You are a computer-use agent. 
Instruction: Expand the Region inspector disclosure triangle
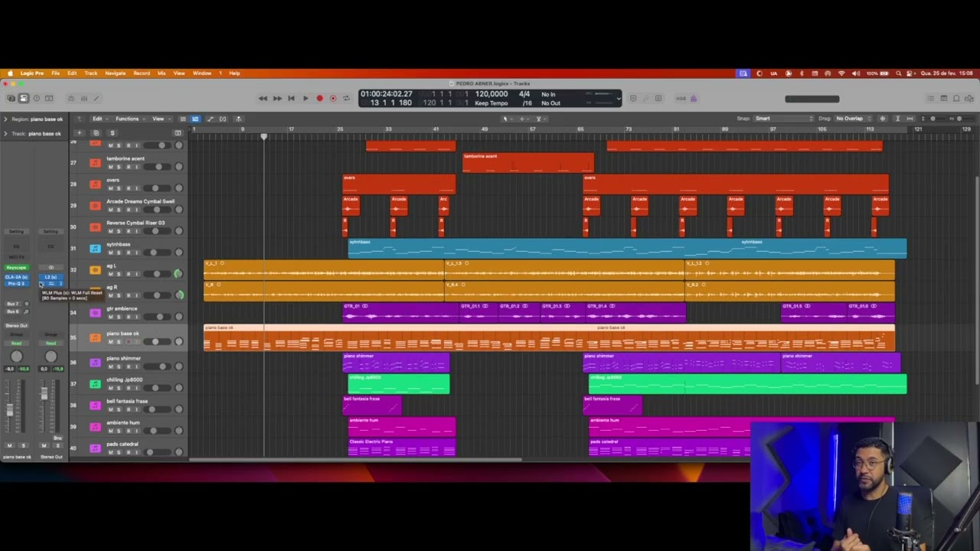click(5, 119)
